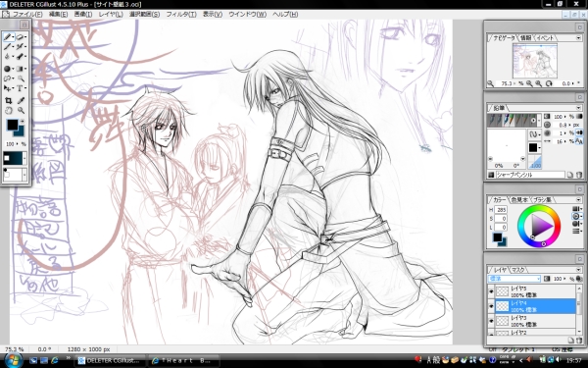
Task: Select the eyedropper tool
Action: [x=21, y=100]
